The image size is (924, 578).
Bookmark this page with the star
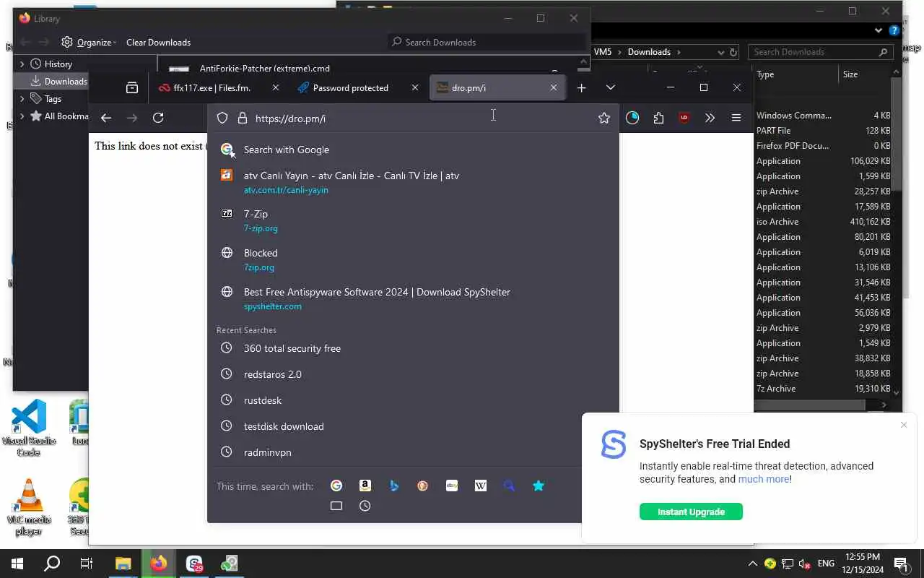604,118
